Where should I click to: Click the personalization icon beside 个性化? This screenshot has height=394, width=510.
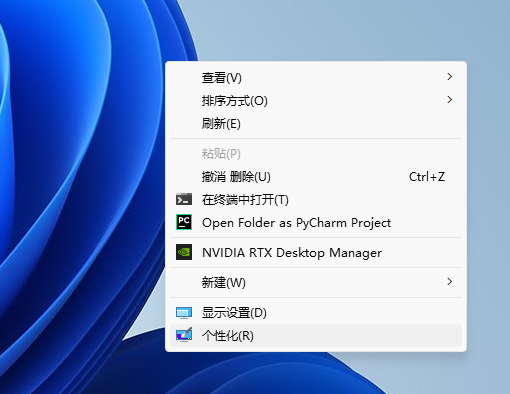coord(184,335)
